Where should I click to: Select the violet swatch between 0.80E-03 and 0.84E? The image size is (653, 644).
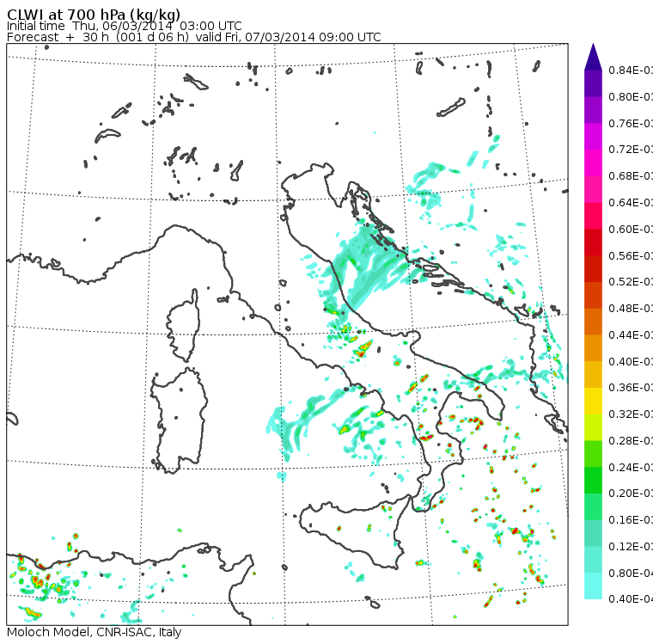(593, 83)
